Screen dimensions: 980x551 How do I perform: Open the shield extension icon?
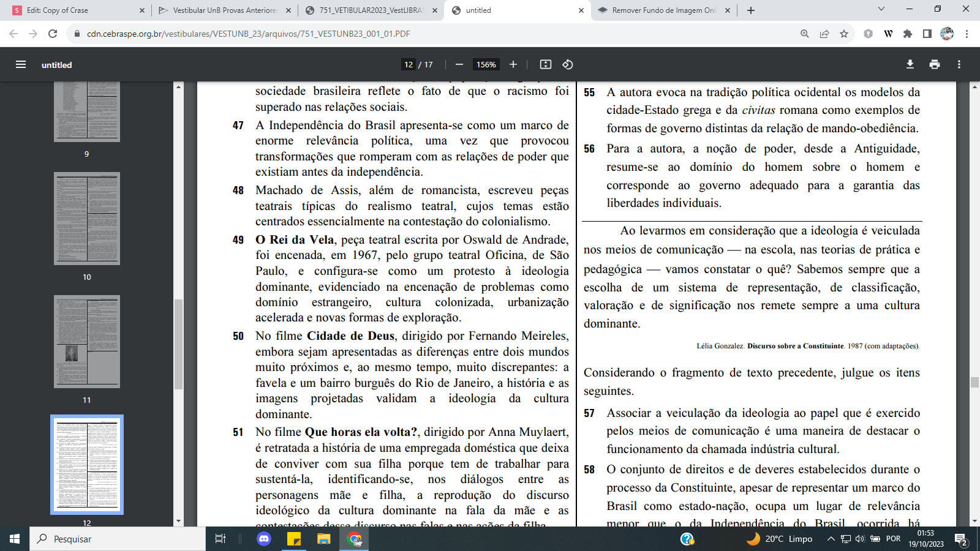868,34
